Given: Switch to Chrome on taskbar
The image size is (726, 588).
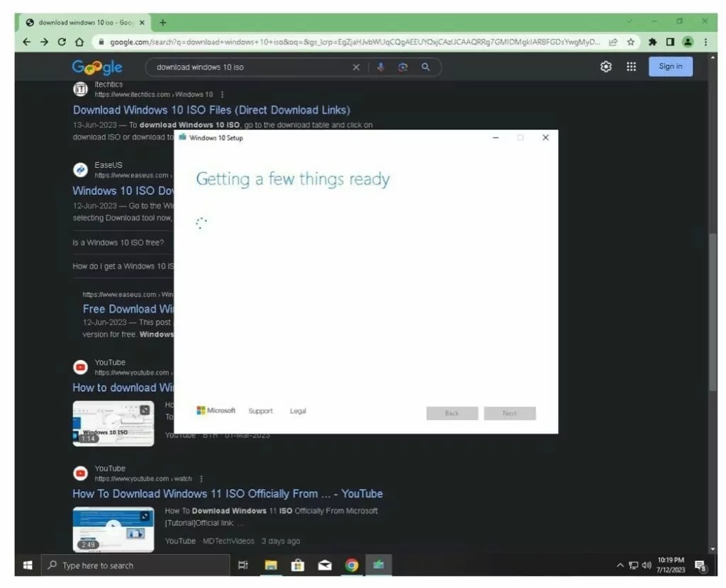Looking at the screenshot, I should [352, 565].
